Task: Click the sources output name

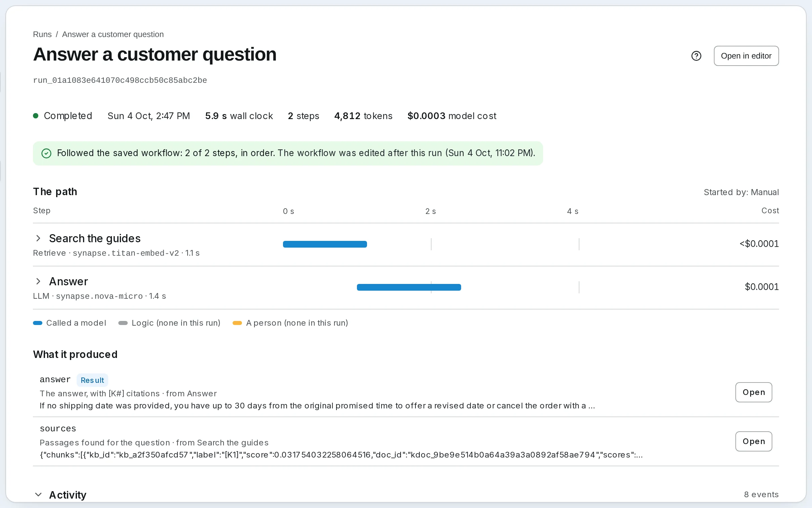Action: [x=58, y=429]
